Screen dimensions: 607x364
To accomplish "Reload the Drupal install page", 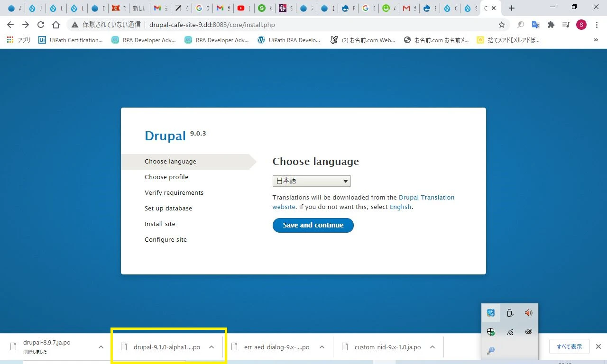I will (x=41, y=25).
